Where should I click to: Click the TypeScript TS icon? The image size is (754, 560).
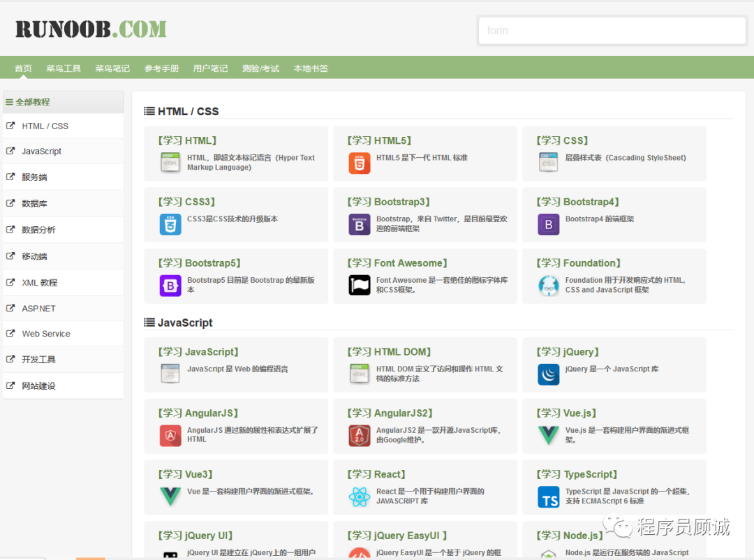click(548, 496)
